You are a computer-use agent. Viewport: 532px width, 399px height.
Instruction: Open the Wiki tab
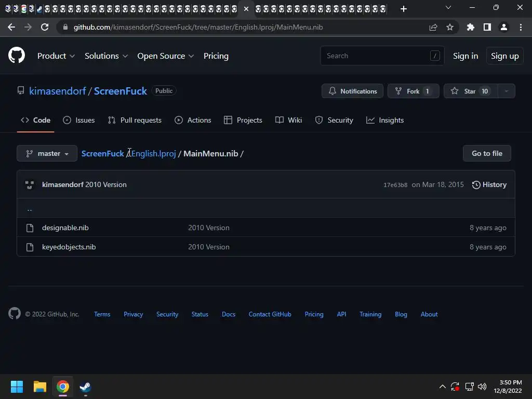tap(288, 120)
